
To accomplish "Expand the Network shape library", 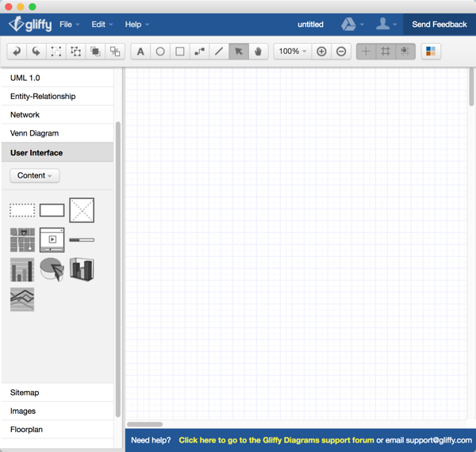I will (57, 115).
